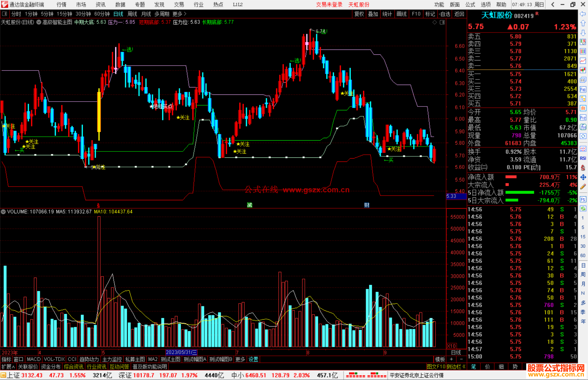The width and height of the screenshot is (588, 380).
Task: Select the RSI indicator icon in sidebar
Action: tap(583, 158)
